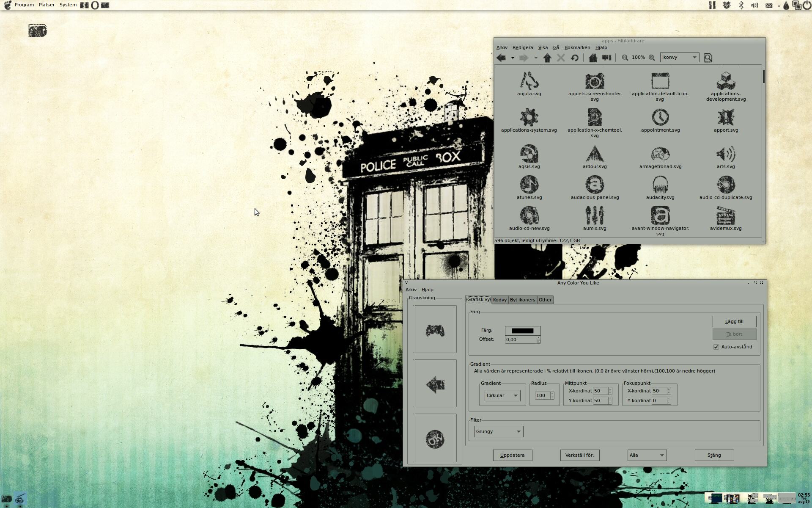This screenshot has width=812, height=508.
Task: Click the Forward arrow in file browser toolbar
Action: (x=524, y=58)
